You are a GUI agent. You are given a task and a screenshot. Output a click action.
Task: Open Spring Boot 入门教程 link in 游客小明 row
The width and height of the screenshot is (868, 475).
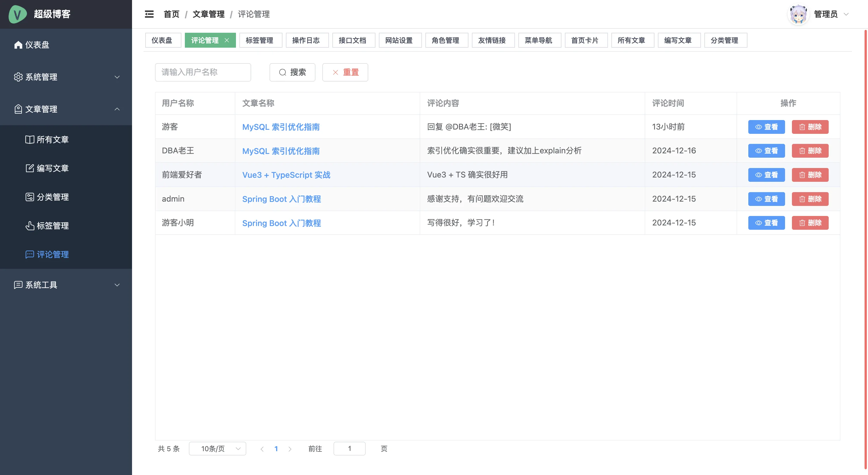(281, 223)
